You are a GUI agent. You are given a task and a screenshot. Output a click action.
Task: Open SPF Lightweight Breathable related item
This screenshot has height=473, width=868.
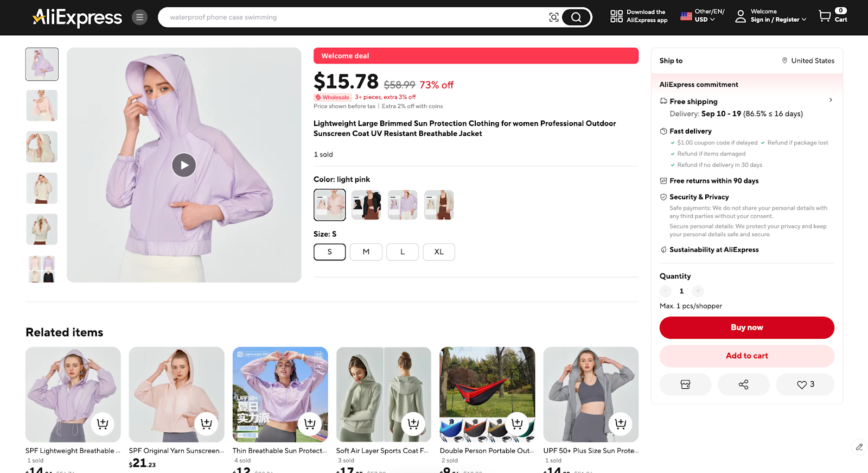coord(73,394)
